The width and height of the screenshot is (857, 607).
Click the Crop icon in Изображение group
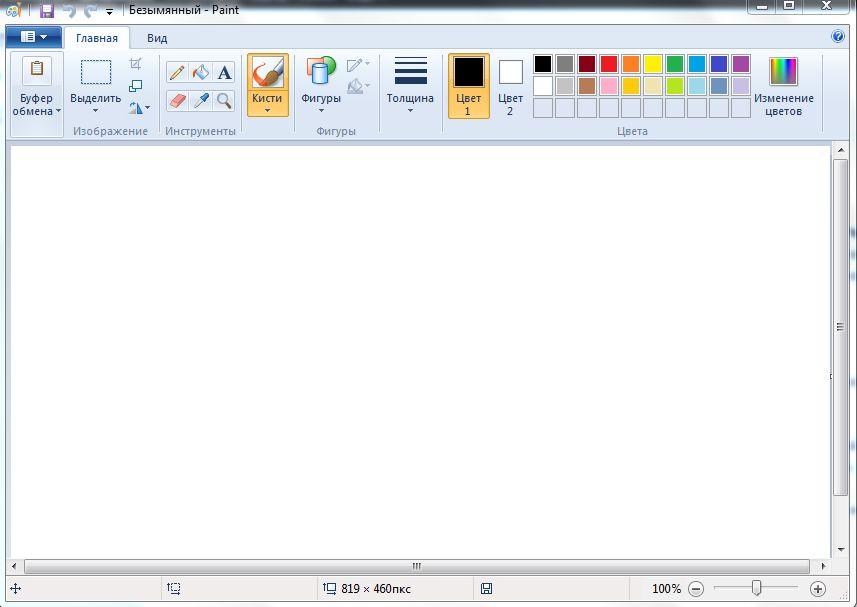(136, 64)
